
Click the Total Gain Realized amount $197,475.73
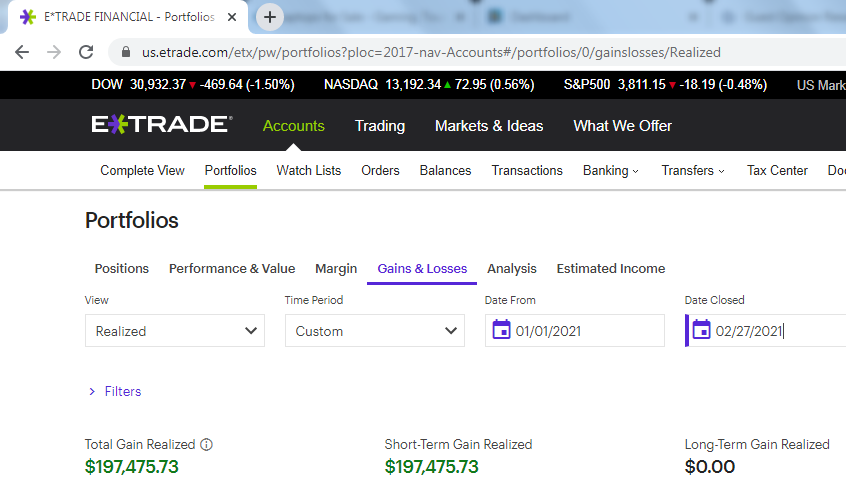pos(132,467)
